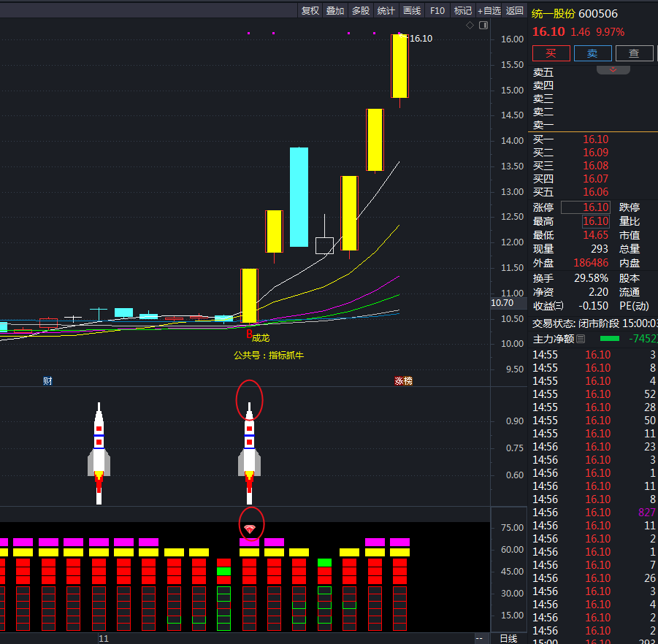Click the red diamond gem signal
Image resolution: width=658 pixels, height=644 pixels.
click(250, 529)
